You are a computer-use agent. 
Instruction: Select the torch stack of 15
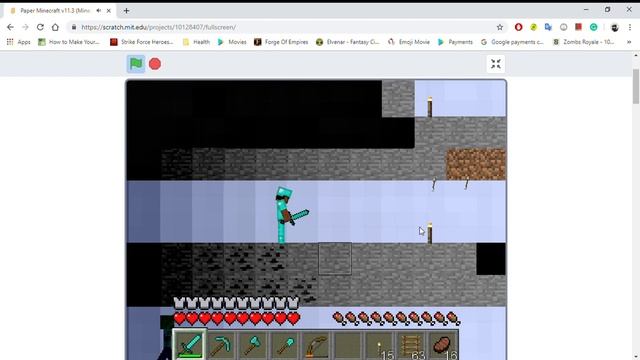coord(380,344)
